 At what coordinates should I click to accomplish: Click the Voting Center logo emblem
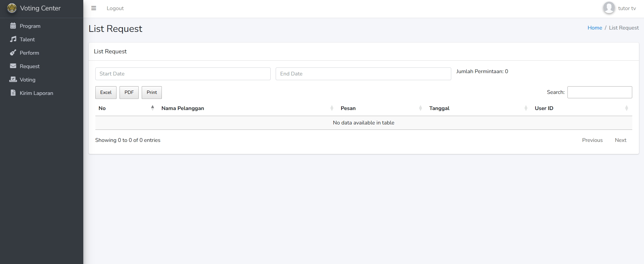point(12,8)
